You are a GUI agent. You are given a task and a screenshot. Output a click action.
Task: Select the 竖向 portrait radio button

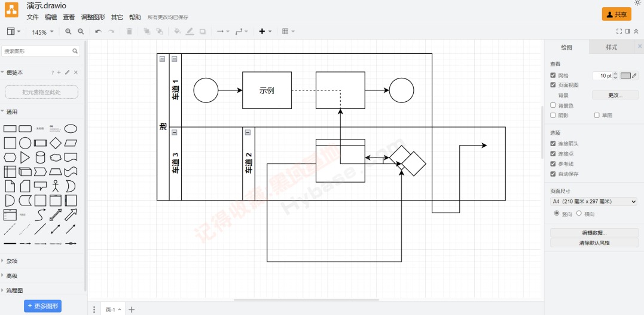557,213
